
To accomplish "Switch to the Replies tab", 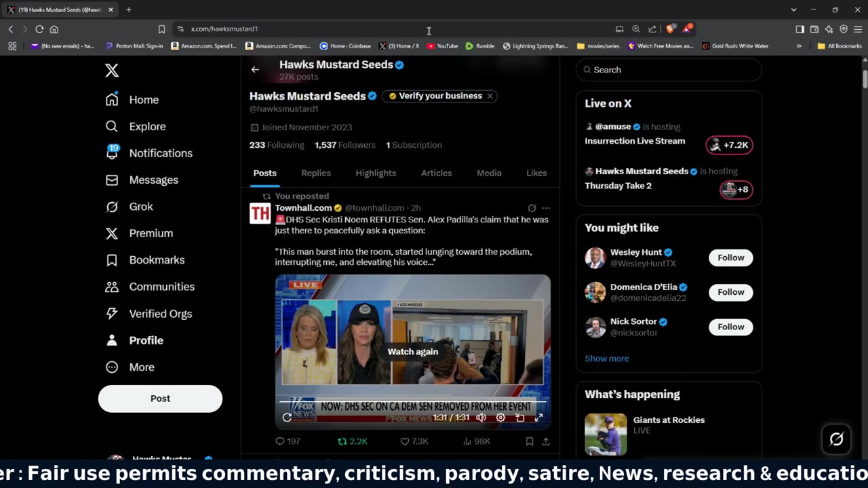I will point(316,173).
